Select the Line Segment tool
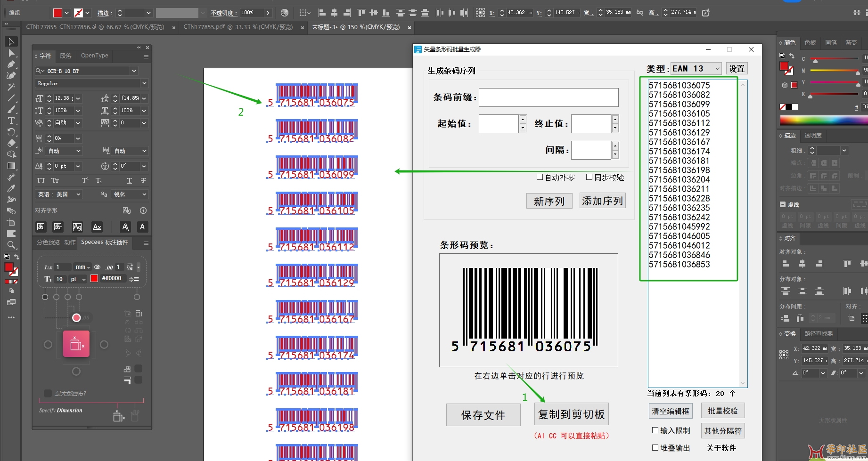The height and width of the screenshot is (461, 868). 11,98
